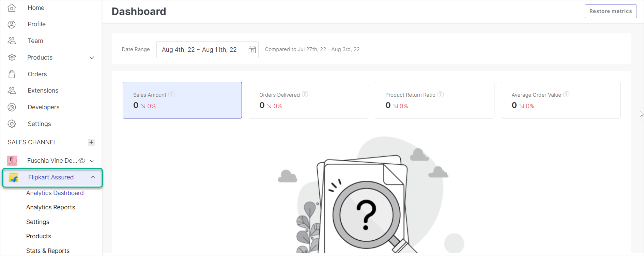Click help icon beside Product Return Ratio

click(441, 94)
